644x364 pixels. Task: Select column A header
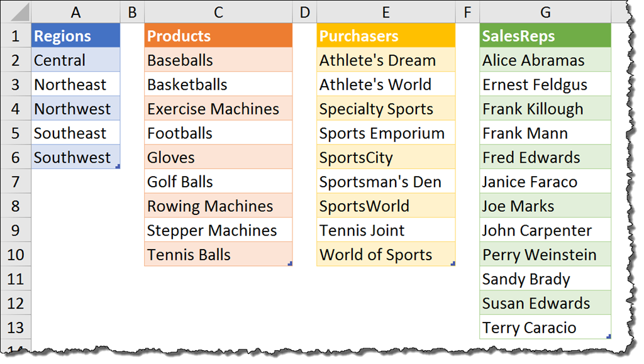click(x=75, y=12)
